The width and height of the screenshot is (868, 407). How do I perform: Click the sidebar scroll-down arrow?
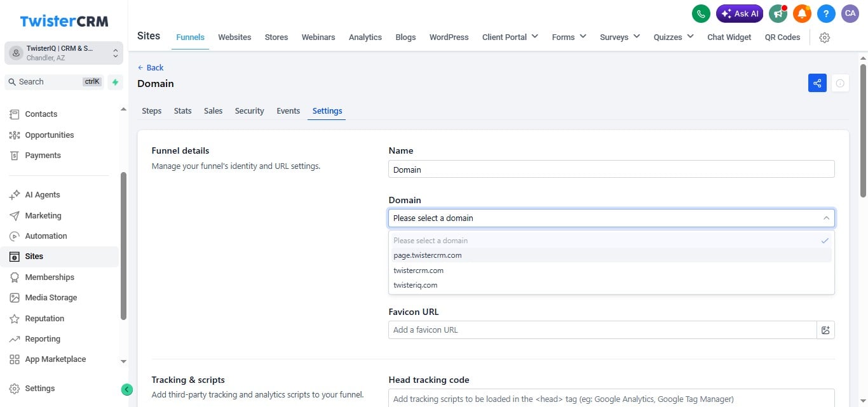123,361
